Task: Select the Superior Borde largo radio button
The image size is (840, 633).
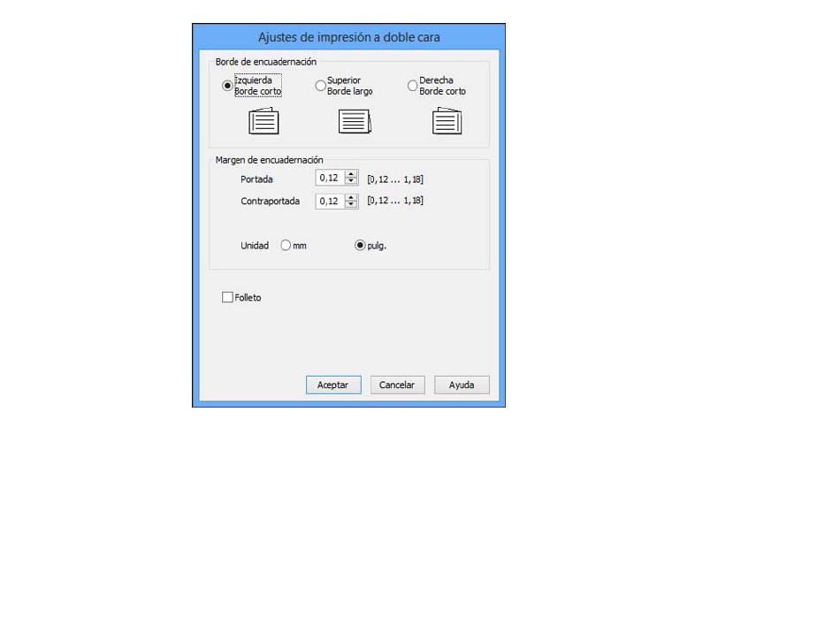Action: [321, 86]
